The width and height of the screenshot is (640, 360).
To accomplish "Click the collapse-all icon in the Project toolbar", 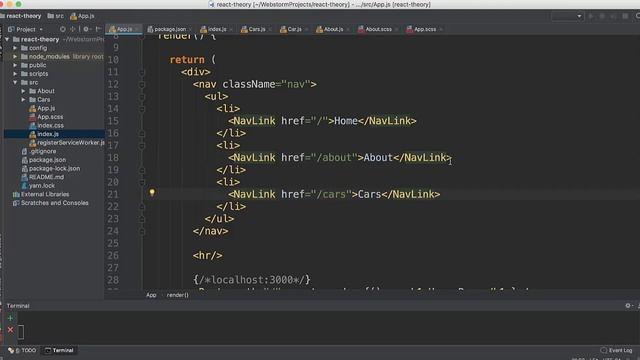I will point(73,29).
